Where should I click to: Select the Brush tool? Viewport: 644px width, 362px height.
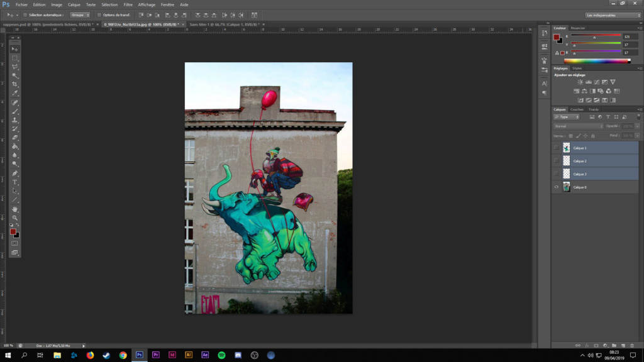point(15,112)
